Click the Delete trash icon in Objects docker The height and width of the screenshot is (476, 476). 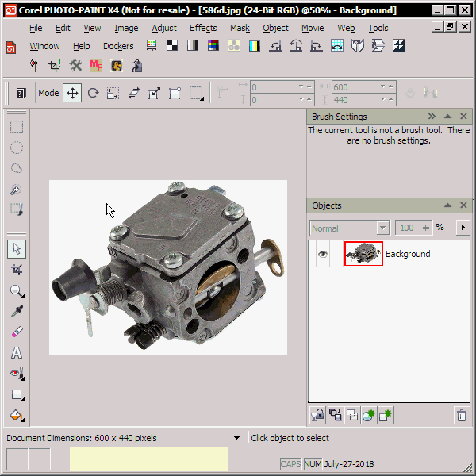[462, 415]
